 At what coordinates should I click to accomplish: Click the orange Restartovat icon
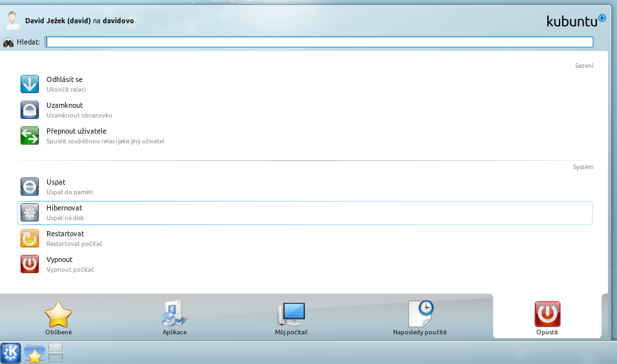[30, 239]
